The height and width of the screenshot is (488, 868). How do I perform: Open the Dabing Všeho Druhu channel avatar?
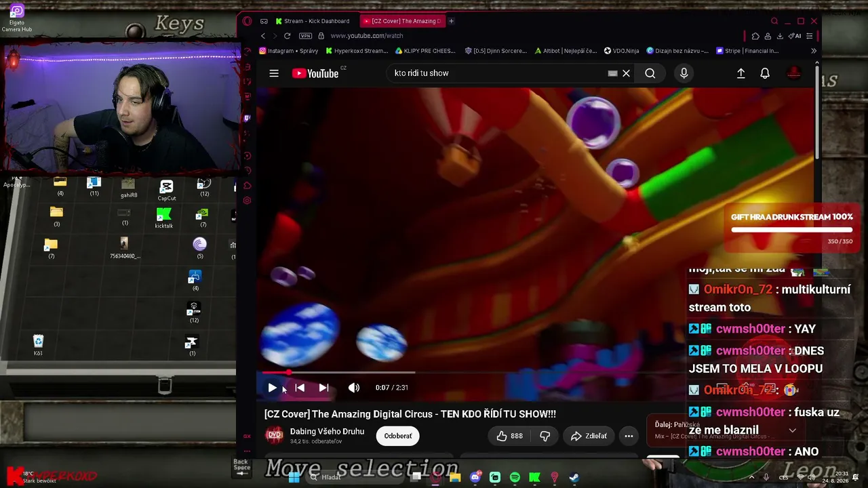pos(274,435)
